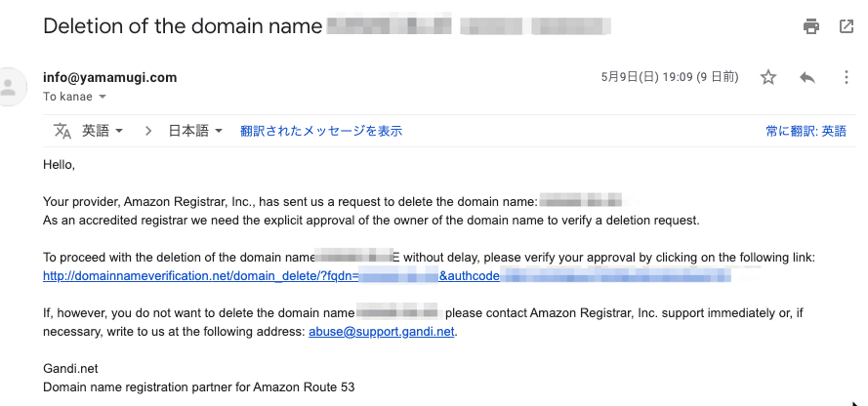Expand the 'To kanae' recipient details
The height and width of the screenshot is (406, 868).
coord(102,97)
